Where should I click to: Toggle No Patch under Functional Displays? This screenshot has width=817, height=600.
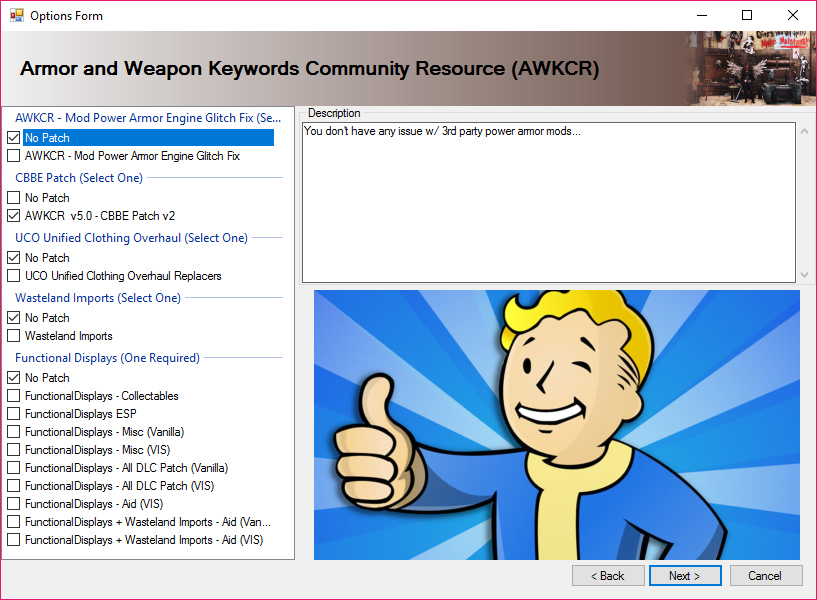14,378
